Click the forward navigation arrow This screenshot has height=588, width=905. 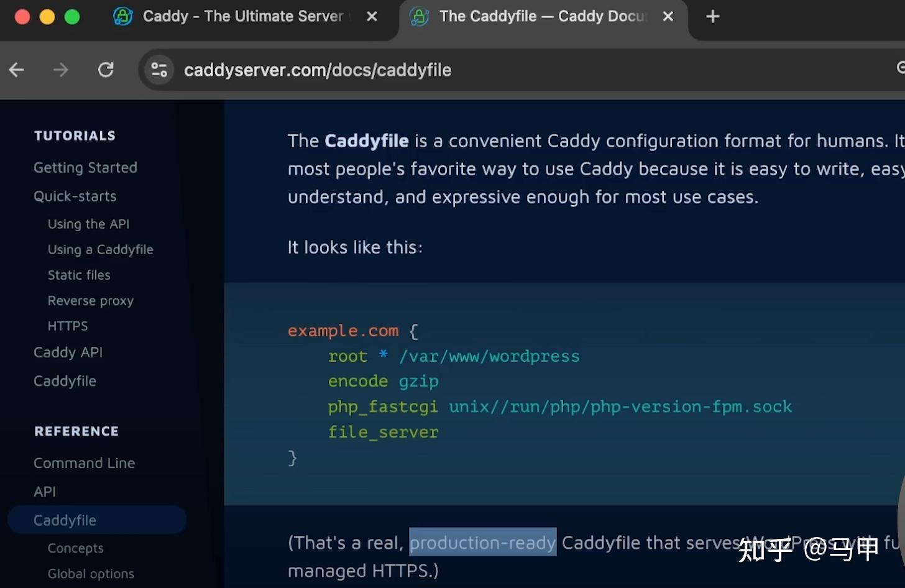(60, 70)
